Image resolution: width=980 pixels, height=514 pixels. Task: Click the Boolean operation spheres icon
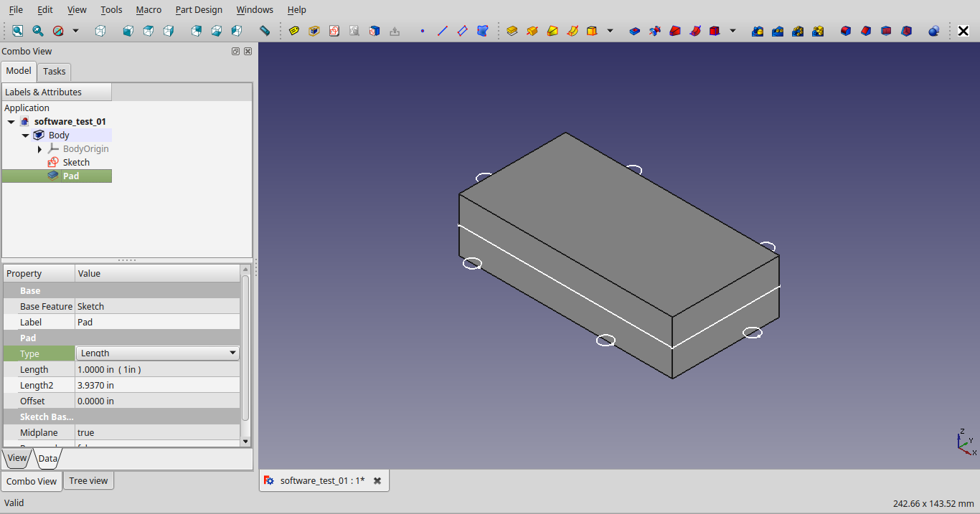(x=934, y=31)
